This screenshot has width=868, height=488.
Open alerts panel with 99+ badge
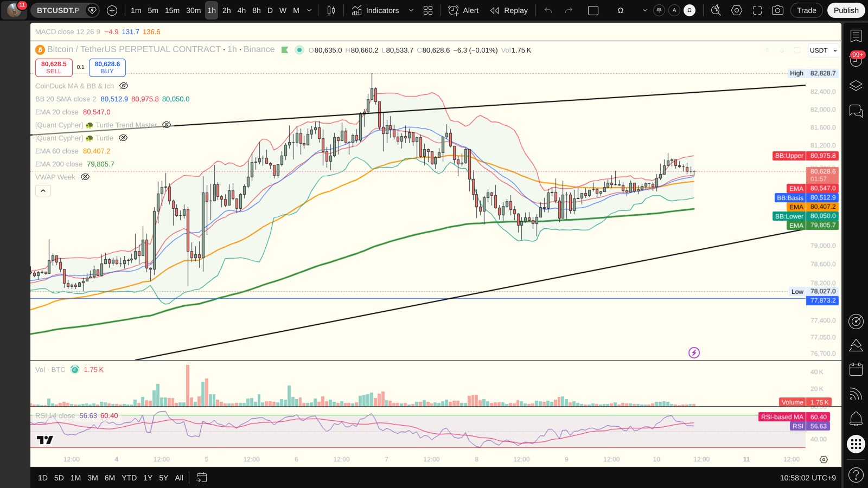pyautogui.click(x=856, y=60)
